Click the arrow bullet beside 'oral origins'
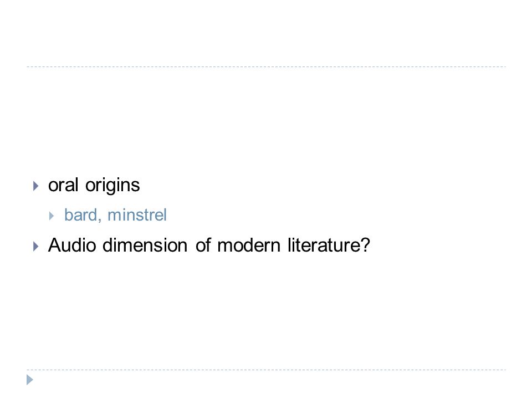Viewport: 532px width, 399px height. pyautogui.click(x=36, y=186)
